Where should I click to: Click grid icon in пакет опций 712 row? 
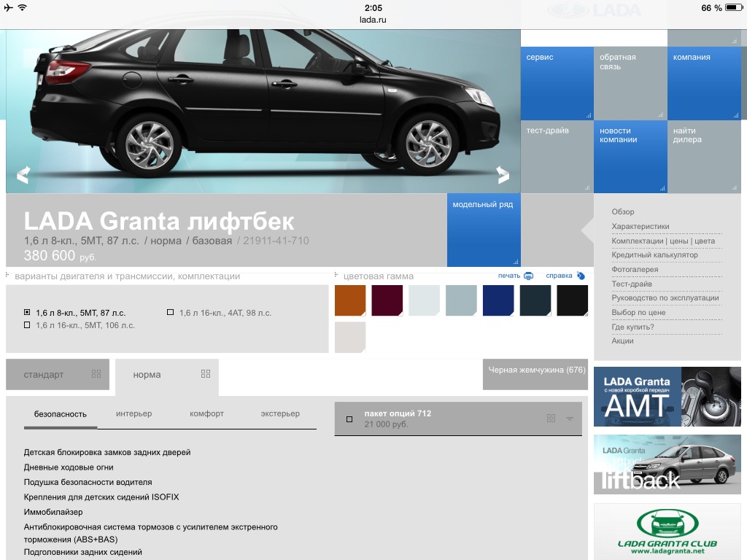pos(551,419)
